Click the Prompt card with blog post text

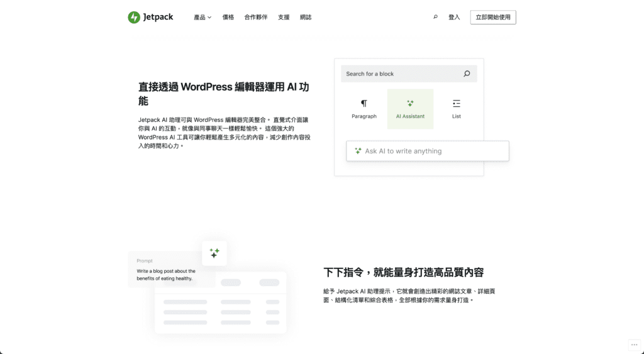tap(167, 272)
